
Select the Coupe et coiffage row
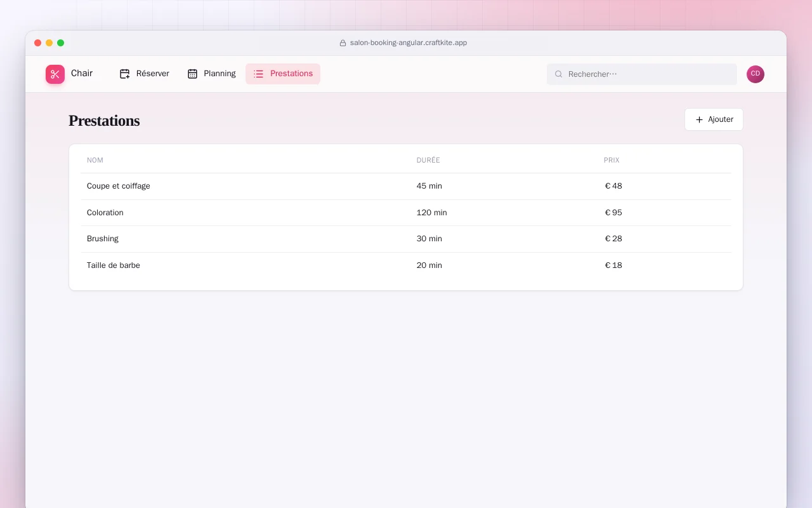406,186
